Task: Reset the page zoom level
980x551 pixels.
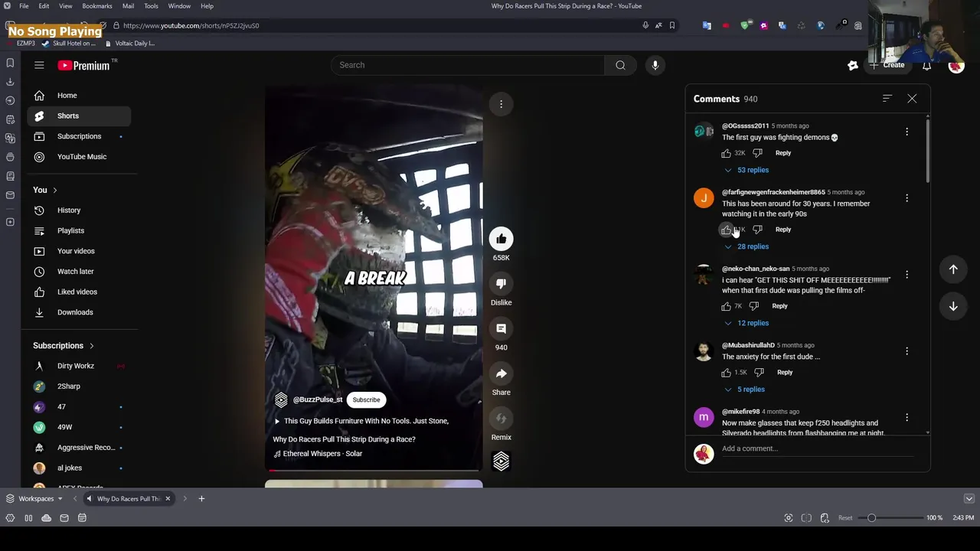Action: 845,518
